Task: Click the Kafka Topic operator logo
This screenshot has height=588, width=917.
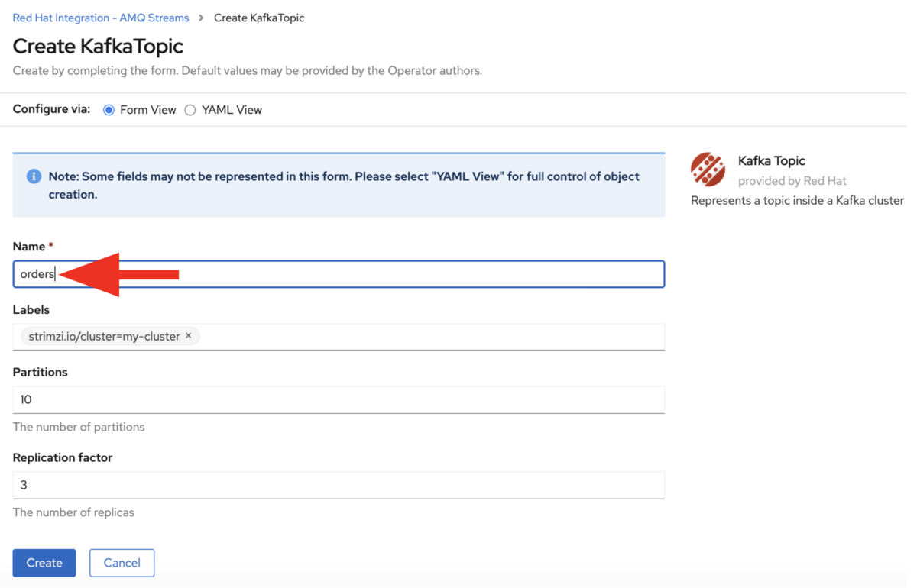Action: click(x=708, y=170)
